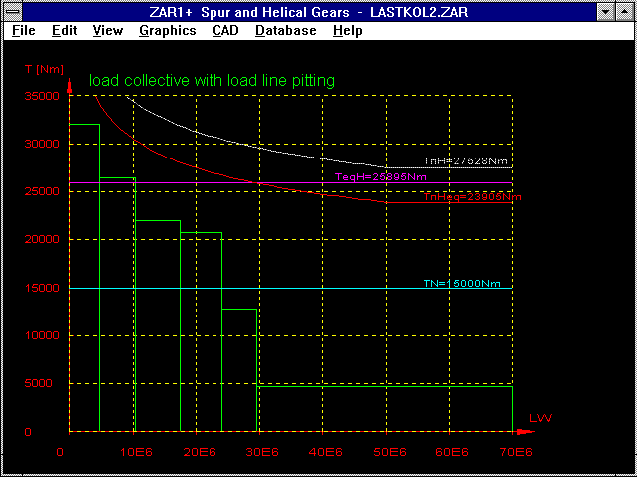Image resolution: width=638 pixels, height=479 pixels.
Task: Click the white TnH curve label
Action: (x=466, y=160)
